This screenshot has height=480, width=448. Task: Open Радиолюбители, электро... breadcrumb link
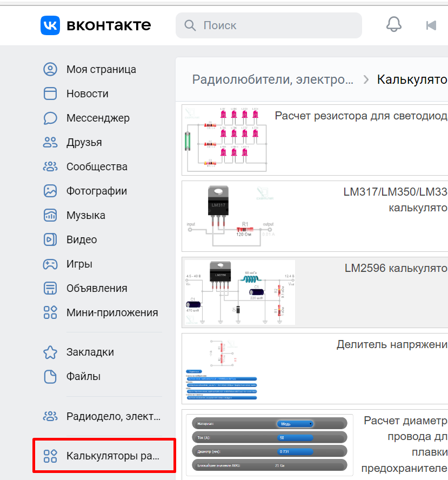pyautogui.click(x=273, y=79)
